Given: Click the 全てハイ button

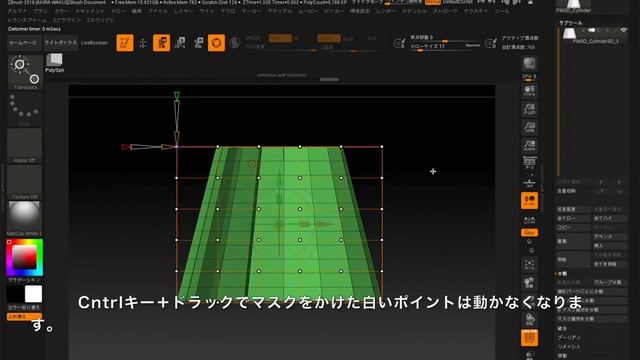Looking at the screenshot, I should (x=610, y=218).
